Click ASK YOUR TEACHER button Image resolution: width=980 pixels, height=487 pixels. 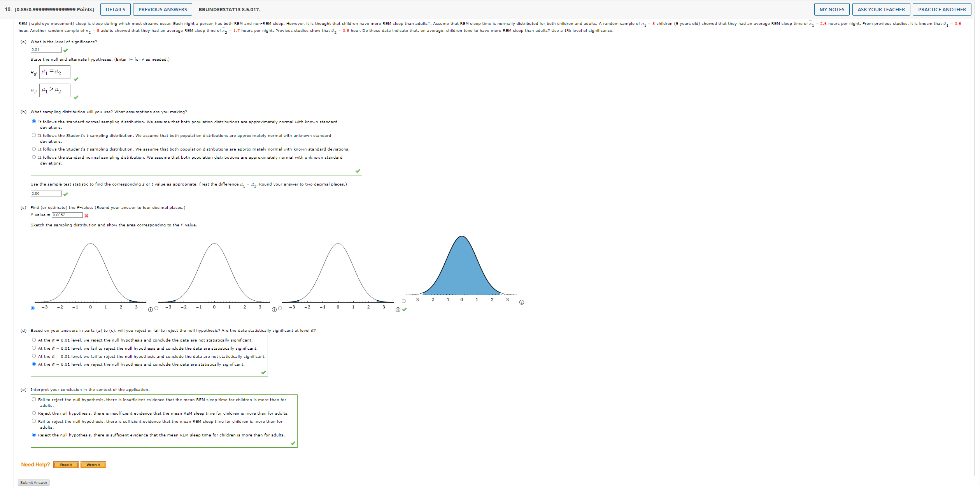click(x=881, y=9)
